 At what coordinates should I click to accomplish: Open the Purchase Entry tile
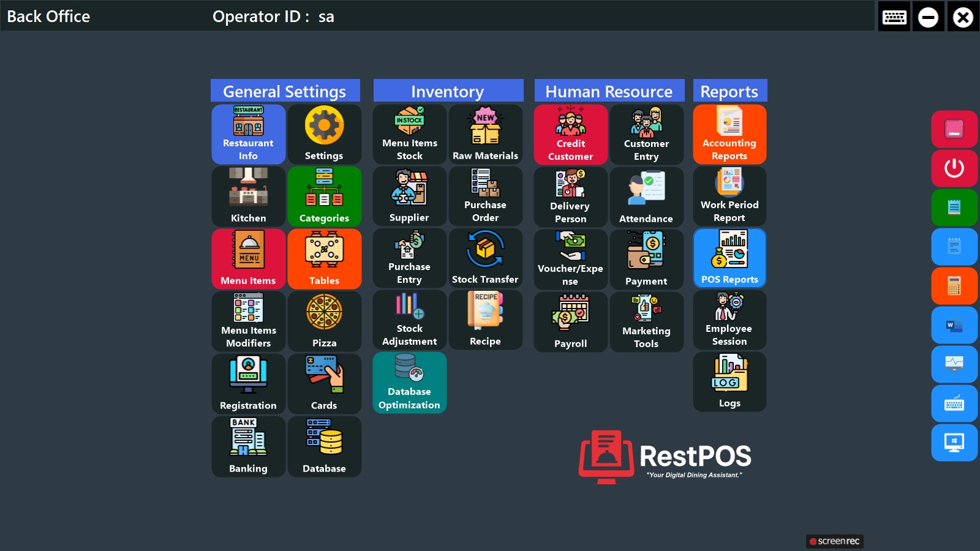tap(409, 258)
